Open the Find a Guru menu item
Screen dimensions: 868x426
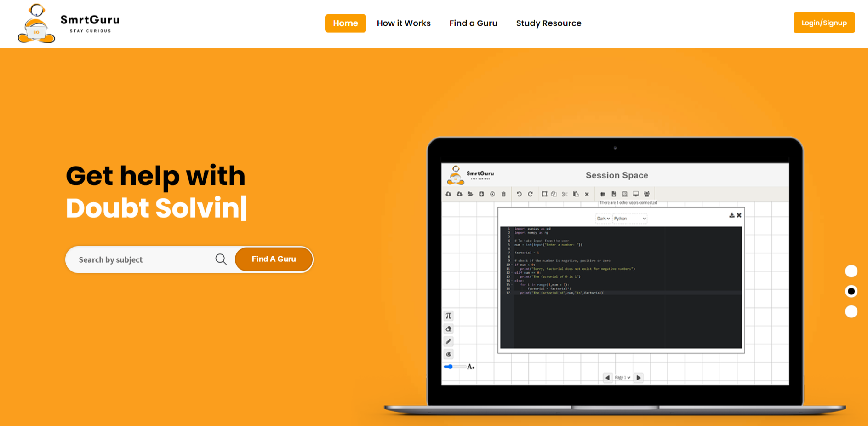[474, 23]
